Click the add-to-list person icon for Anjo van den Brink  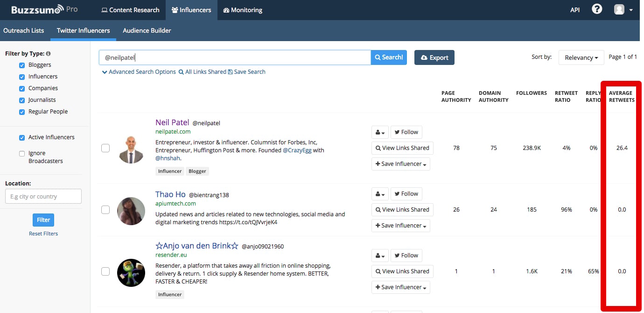[x=379, y=256]
